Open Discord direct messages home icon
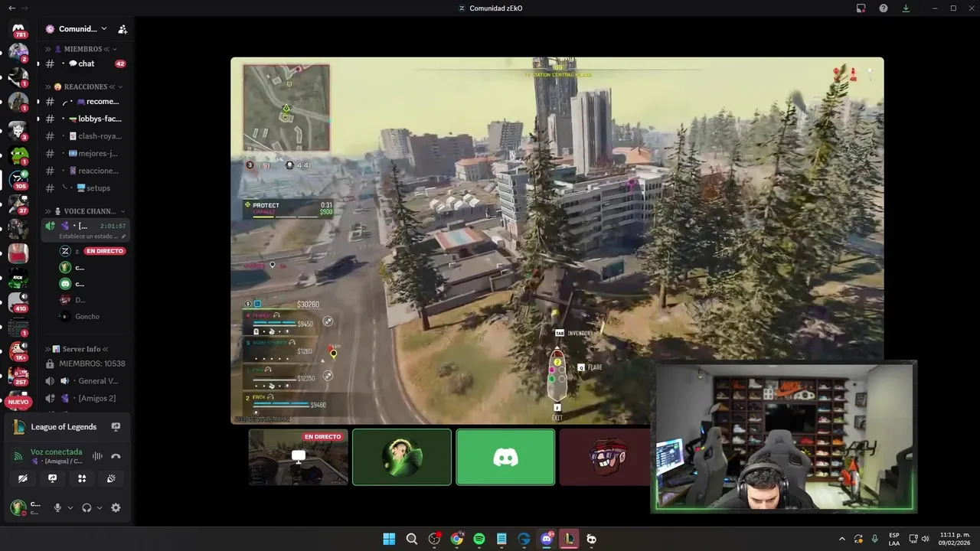This screenshot has width=980, height=551. click(x=18, y=29)
